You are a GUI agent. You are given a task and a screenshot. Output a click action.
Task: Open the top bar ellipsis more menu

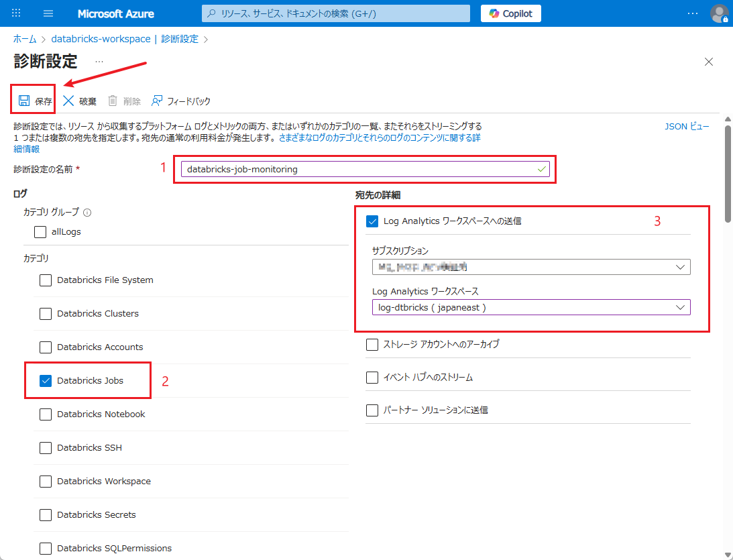coord(693,13)
